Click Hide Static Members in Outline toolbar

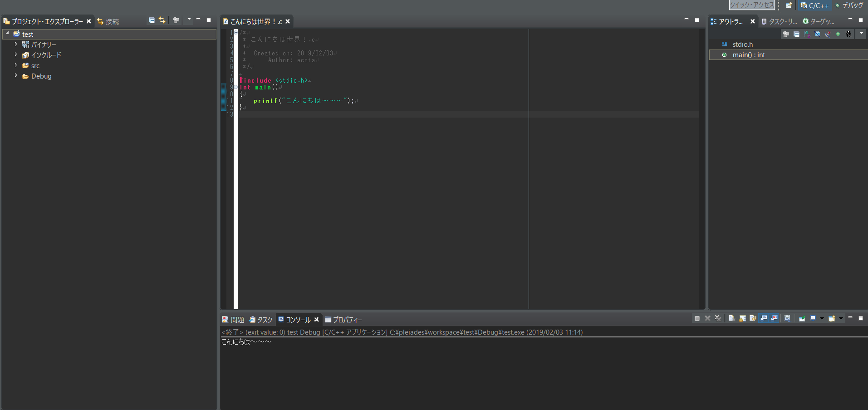[827, 34]
